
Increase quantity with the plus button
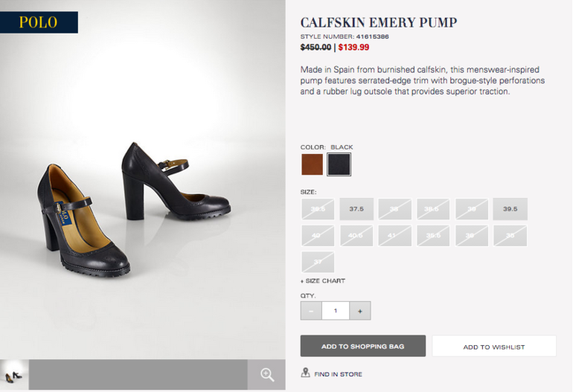[360, 311]
